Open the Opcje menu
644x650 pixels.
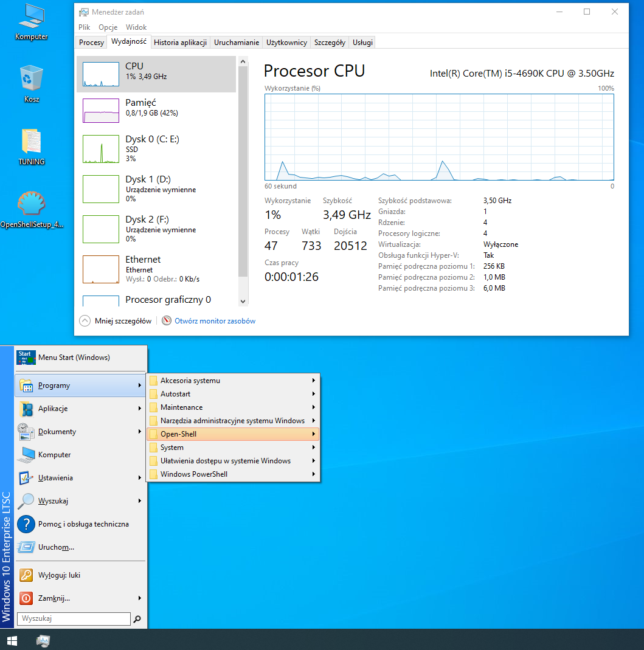[108, 27]
